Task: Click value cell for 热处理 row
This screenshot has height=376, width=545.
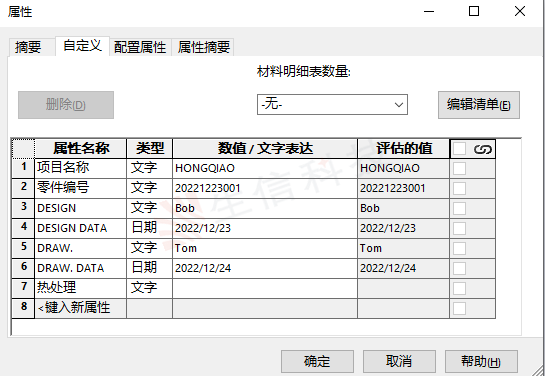Action: 265,288
